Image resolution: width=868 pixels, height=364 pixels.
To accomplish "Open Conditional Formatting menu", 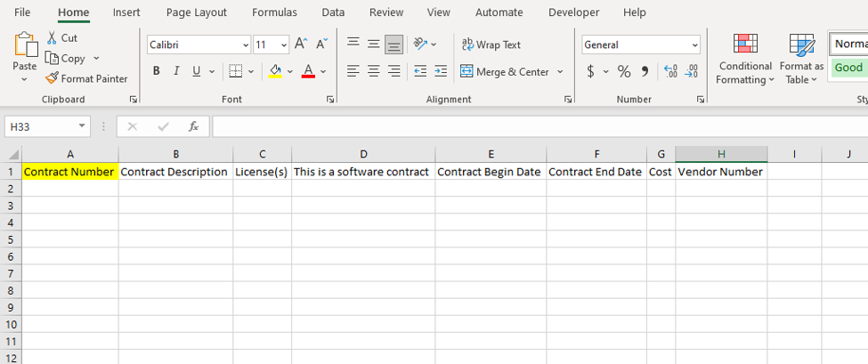I will 745,60.
